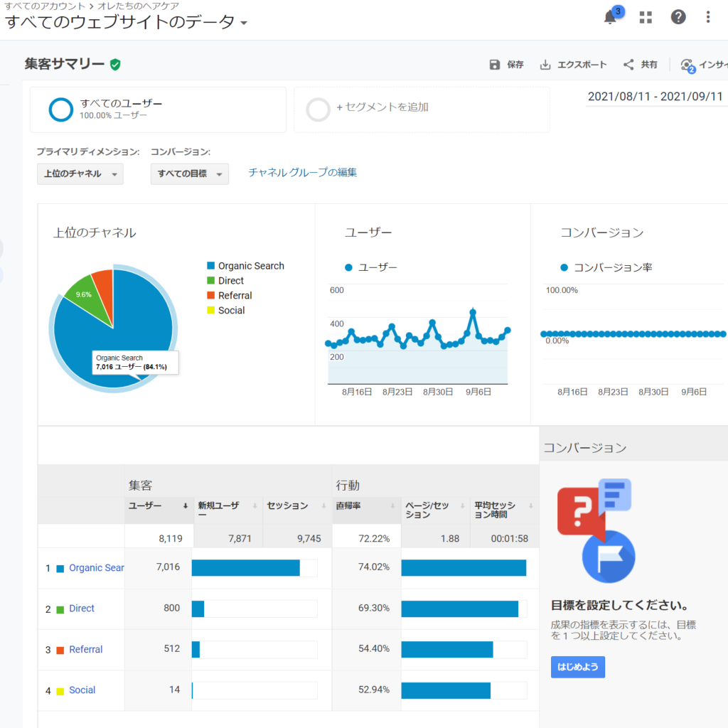Image resolution: width=728 pixels, height=728 pixels.
Task: Open the three-dot more options menu
Action: 708,18
